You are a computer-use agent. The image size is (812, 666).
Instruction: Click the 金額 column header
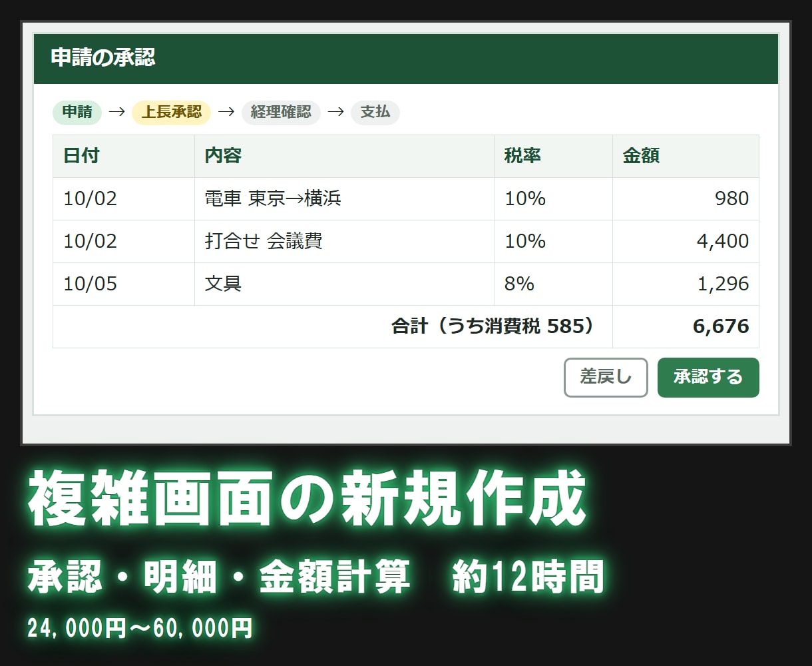(x=686, y=156)
